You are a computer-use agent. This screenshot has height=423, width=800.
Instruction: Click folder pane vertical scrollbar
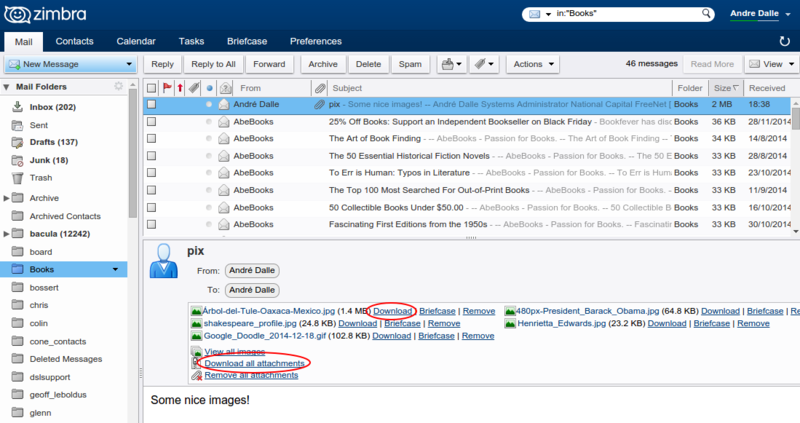(133, 153)
